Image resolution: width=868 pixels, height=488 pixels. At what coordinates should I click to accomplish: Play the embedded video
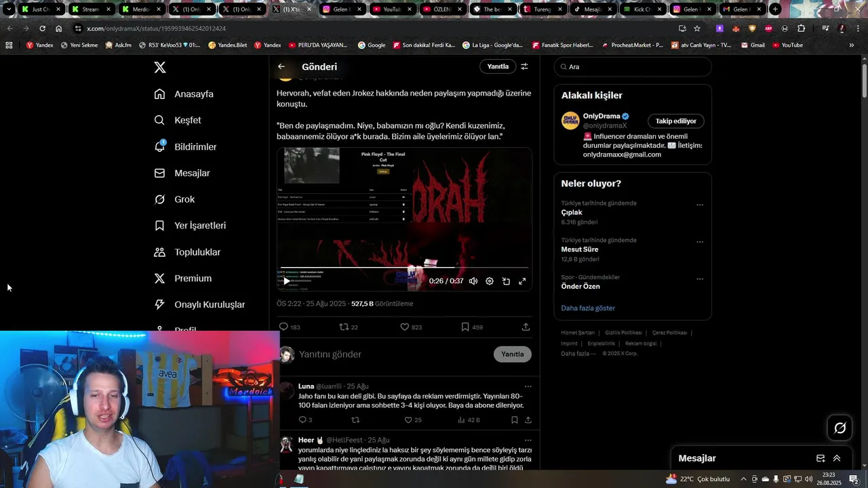pyautogui.click(x=286, y=281)
